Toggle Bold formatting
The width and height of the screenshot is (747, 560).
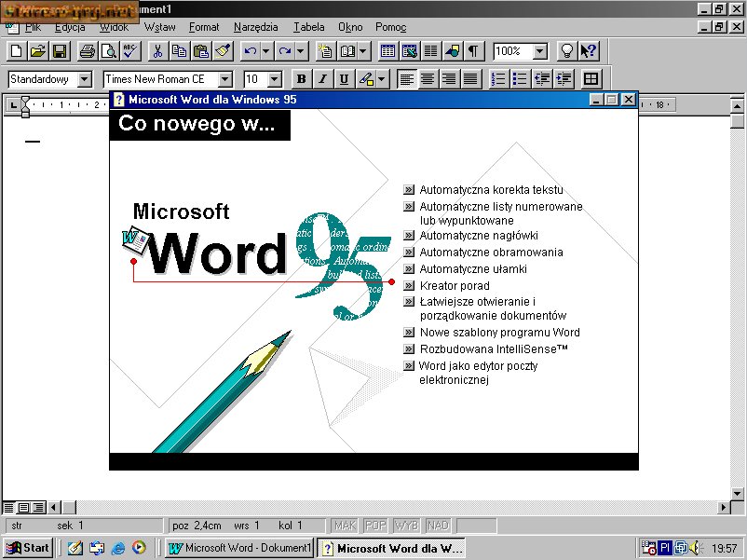(x=301, y=79)
